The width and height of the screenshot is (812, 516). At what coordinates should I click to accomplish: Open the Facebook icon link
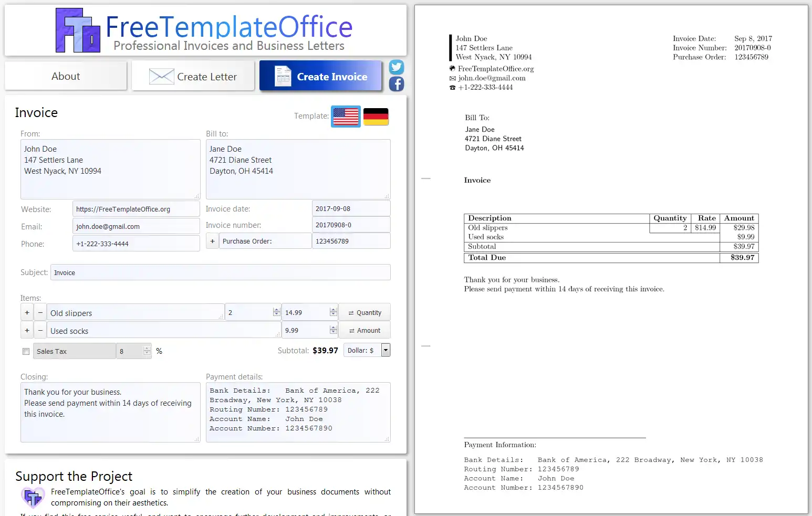point(397,84)
